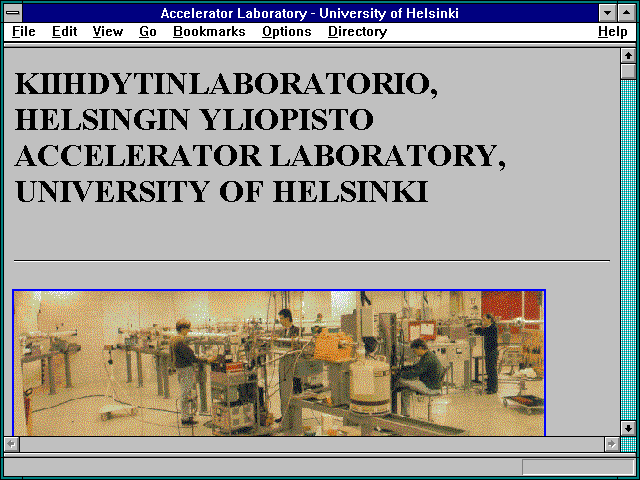Click the UNIVERSITY OF HELSINKI heading line
The width and height of the screenshot is (640, 480).
[221, 191]
